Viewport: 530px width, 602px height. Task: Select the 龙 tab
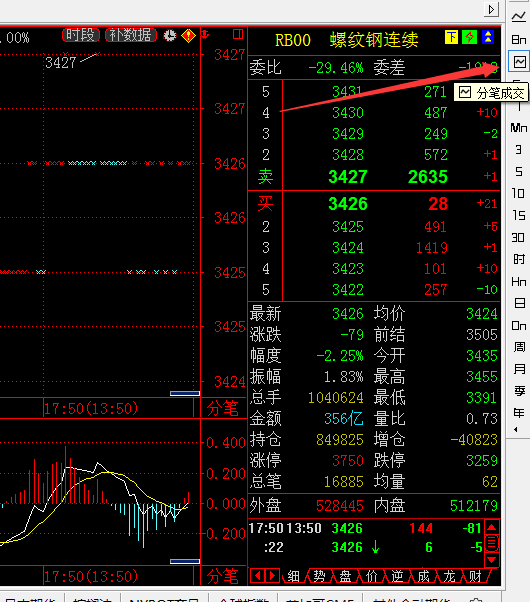click(x=449, y=576)
